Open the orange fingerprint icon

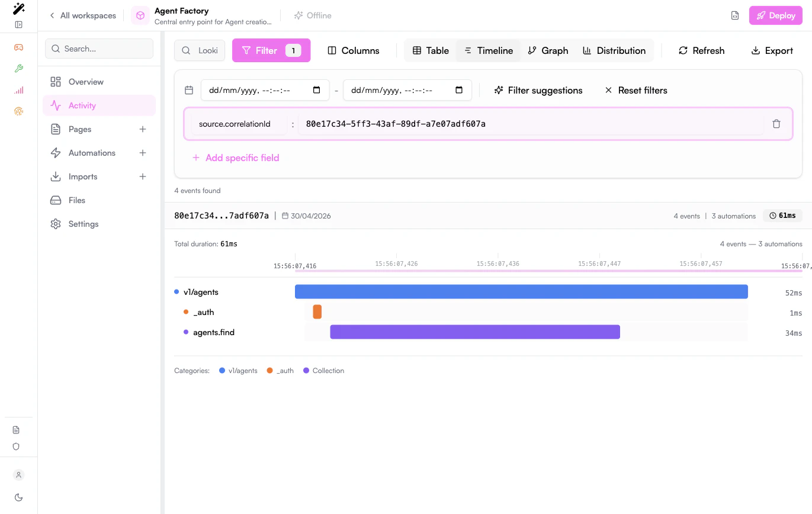coord(18,111)
